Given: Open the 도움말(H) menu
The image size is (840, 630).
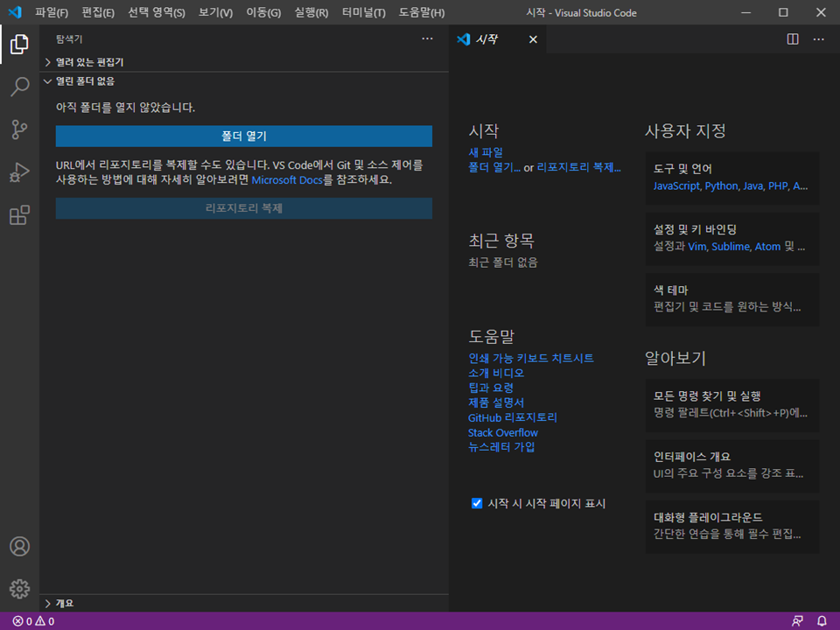Looking at the screenshot, I should [x=422, y=12].
